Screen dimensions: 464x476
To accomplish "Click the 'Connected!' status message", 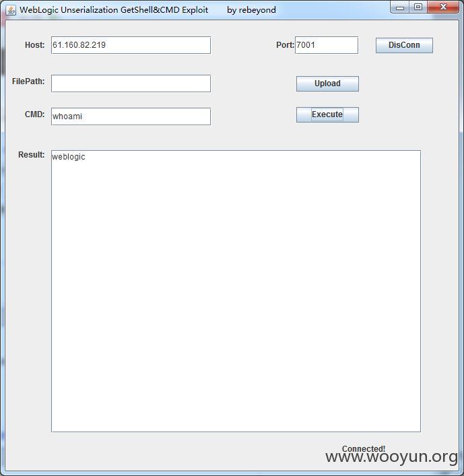I will [364, 448].
